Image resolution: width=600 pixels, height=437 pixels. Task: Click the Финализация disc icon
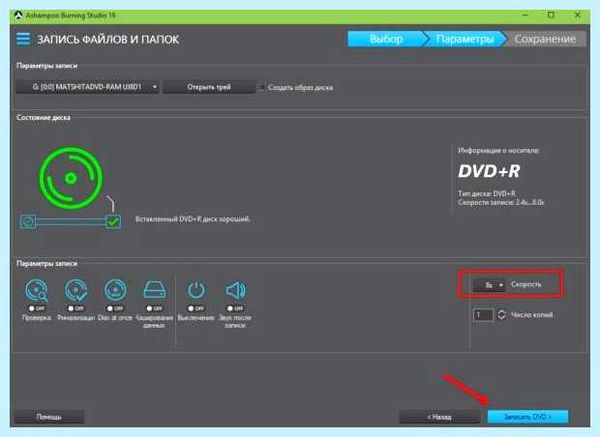tap(76, 290)
